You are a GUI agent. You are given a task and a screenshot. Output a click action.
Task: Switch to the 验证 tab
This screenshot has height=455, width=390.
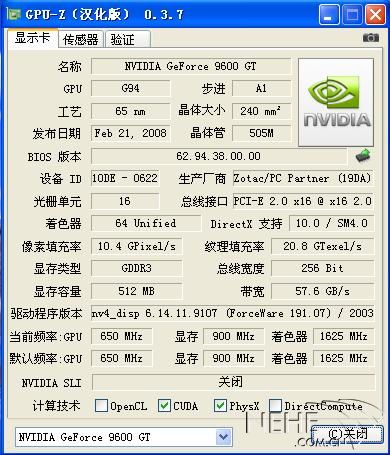(x=128, y=39)
